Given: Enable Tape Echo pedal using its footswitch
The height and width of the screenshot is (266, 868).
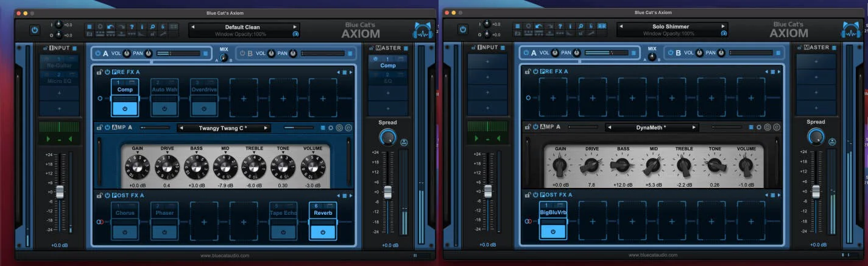Looking at the screenshot, I should [283, 232].
